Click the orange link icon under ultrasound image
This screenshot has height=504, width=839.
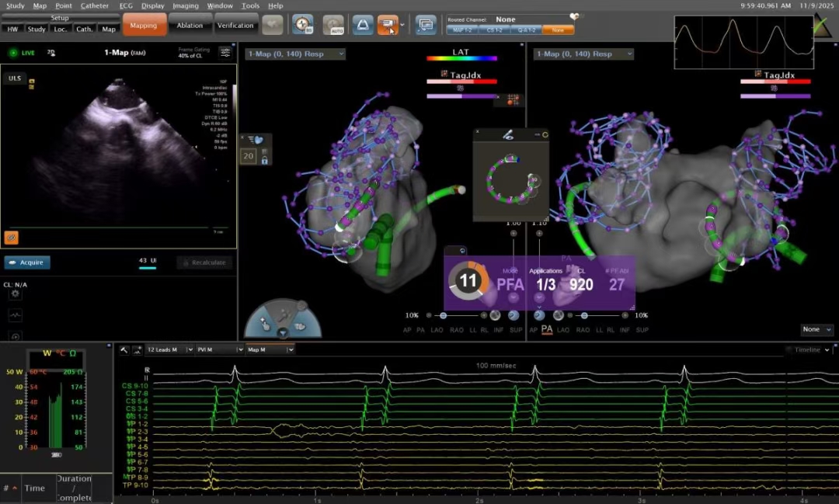pyautogui.click(x=12, y=238)
